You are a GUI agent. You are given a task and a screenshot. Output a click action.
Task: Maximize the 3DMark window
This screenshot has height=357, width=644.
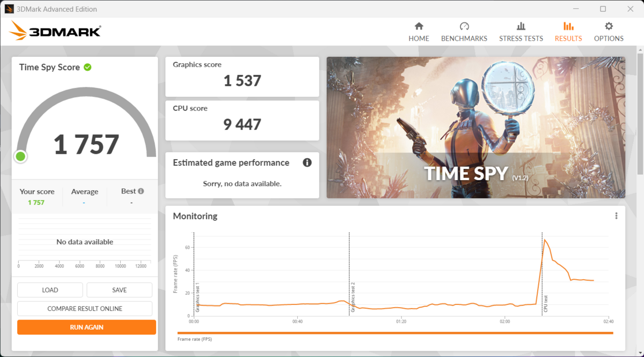[x=603, y=9]
